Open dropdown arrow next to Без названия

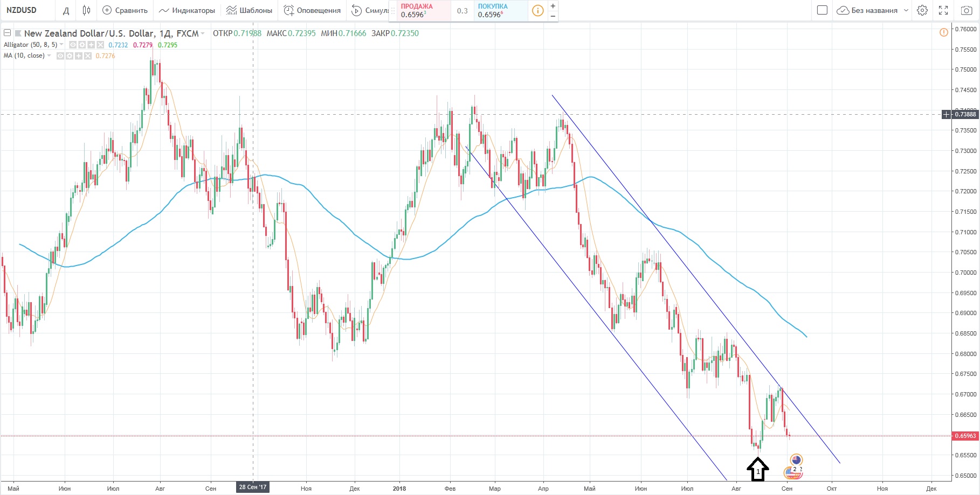pyautogui.click(x=906, y=10)
